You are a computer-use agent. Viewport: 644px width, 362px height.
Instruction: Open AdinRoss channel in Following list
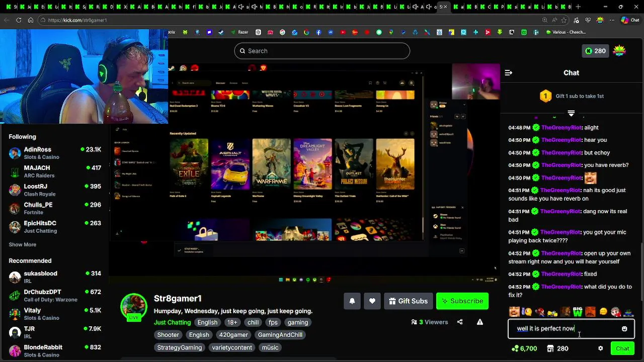tap(55, 153)
